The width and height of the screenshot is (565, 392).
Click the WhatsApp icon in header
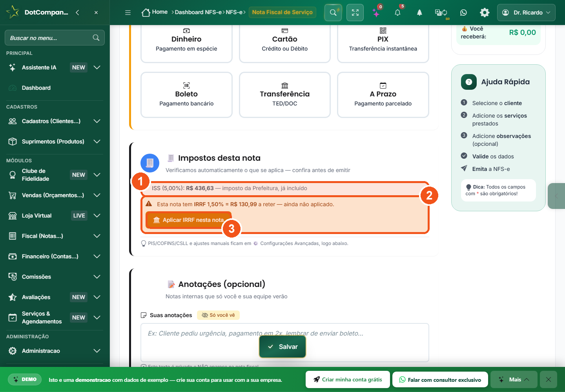coord(463,13)
